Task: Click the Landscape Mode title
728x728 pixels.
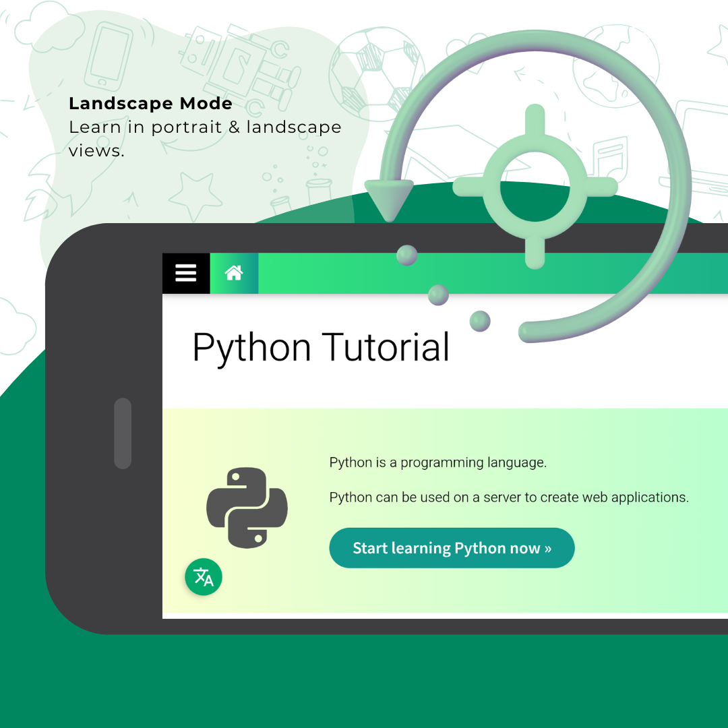Action: coord(150,103)
